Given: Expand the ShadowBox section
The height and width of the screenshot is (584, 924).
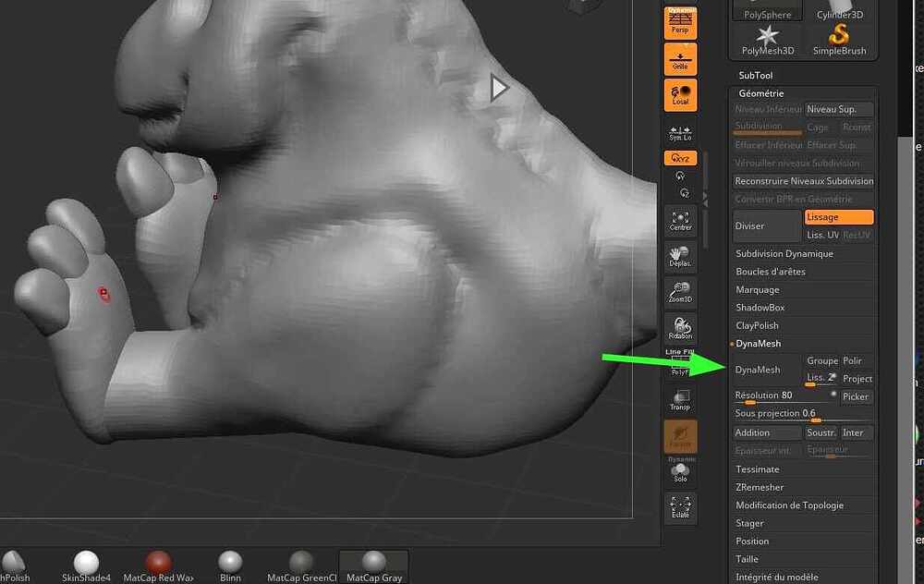Looking at the screenshot, I should [760, 308].
